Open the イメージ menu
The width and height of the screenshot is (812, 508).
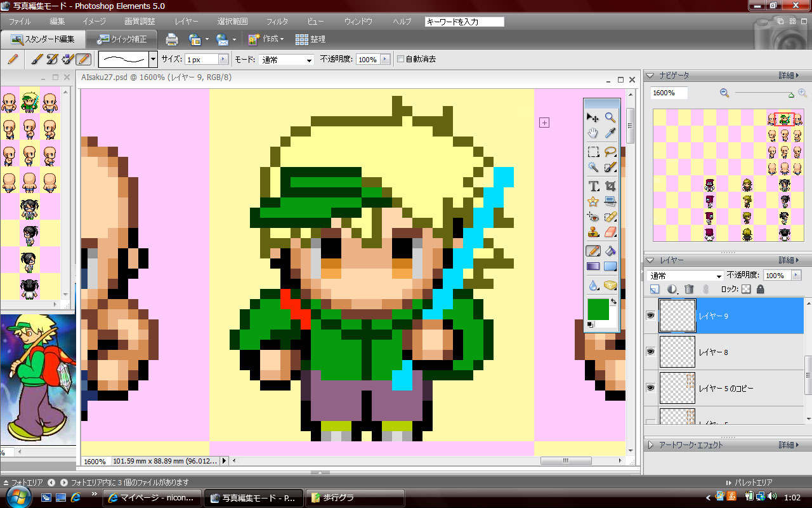pyautogui.click(x=95, y=22)
